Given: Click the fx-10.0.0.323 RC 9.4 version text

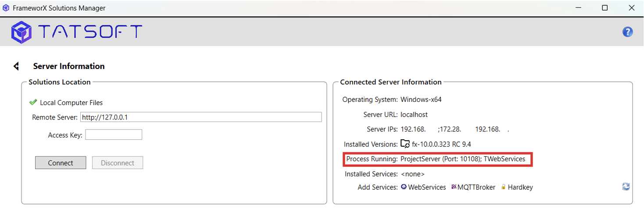Looking at the screenshot, I should click(441, 144).
